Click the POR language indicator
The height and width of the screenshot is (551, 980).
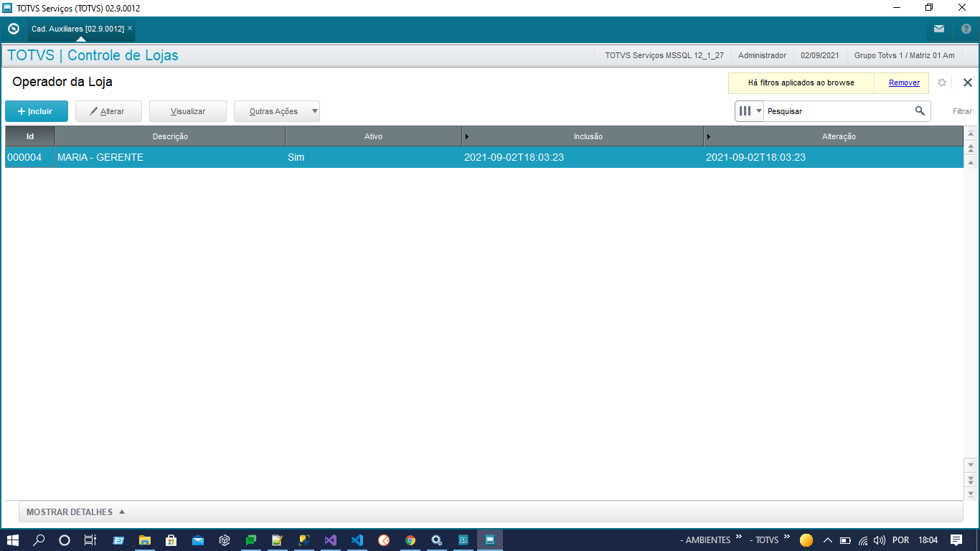click(x=900, y=540)
